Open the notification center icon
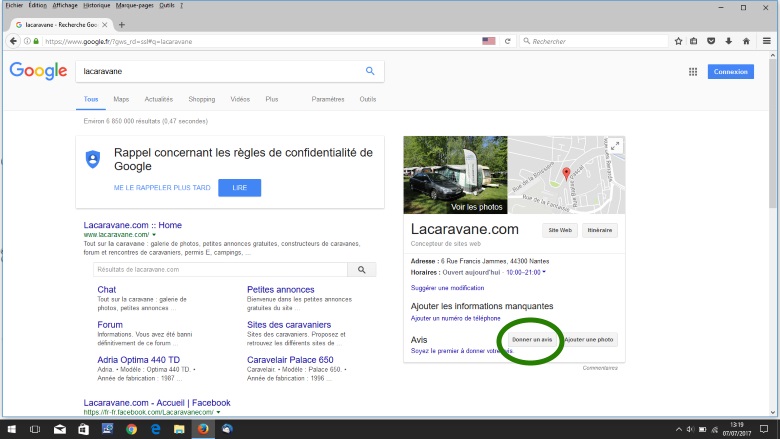 click(x=764, y=429)
